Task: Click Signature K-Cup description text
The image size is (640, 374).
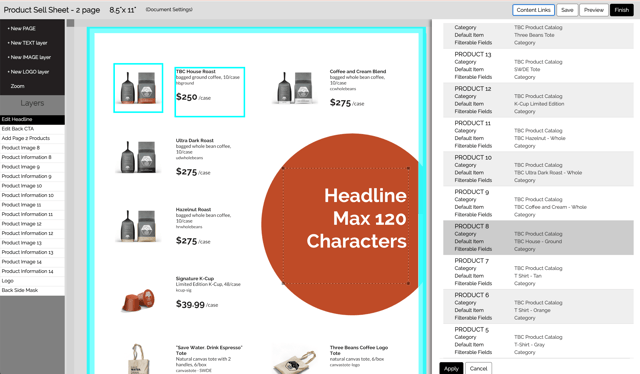Action: pos(208,284)
